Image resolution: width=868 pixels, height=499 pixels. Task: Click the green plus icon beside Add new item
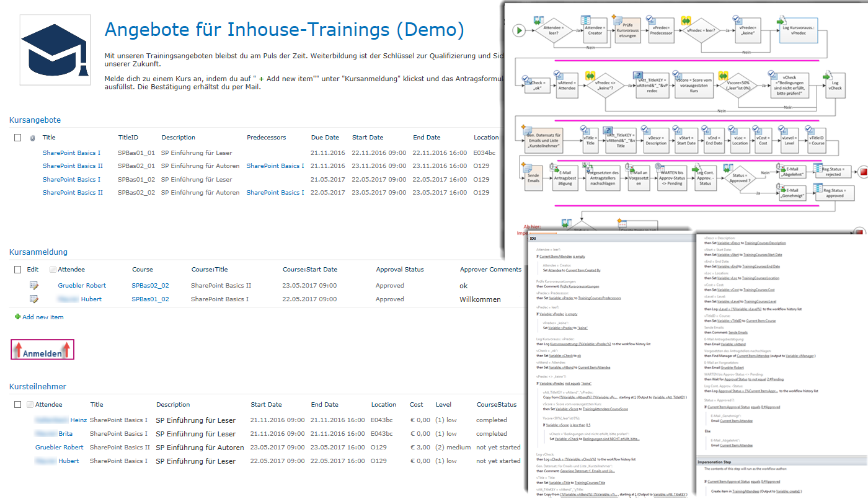(17, 317)
